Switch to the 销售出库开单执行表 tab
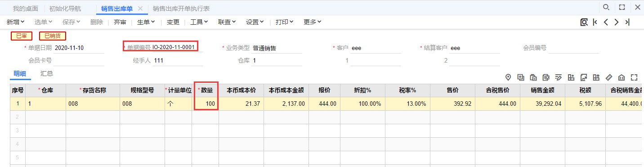Viewport: 644px width, 167px height. (181, 9)
